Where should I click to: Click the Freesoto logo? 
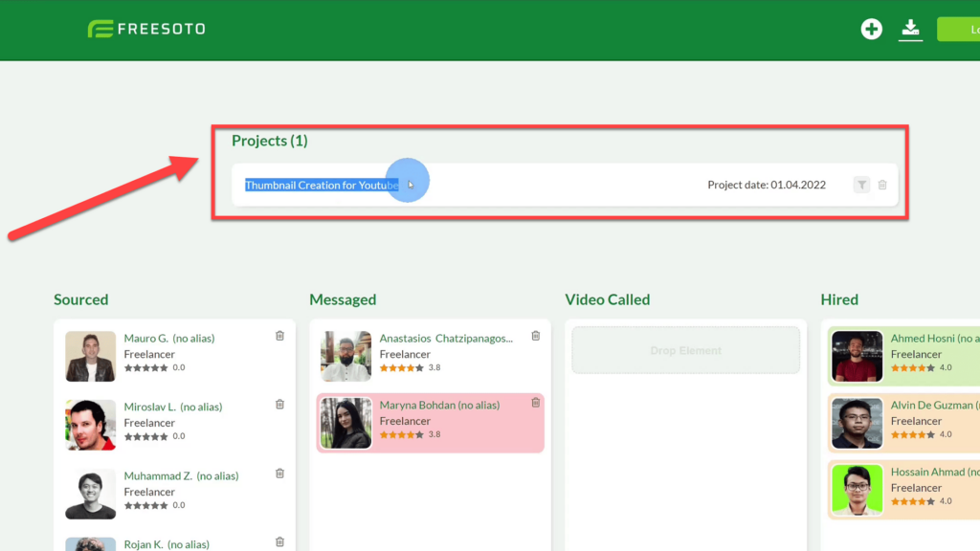pos(146,29)
